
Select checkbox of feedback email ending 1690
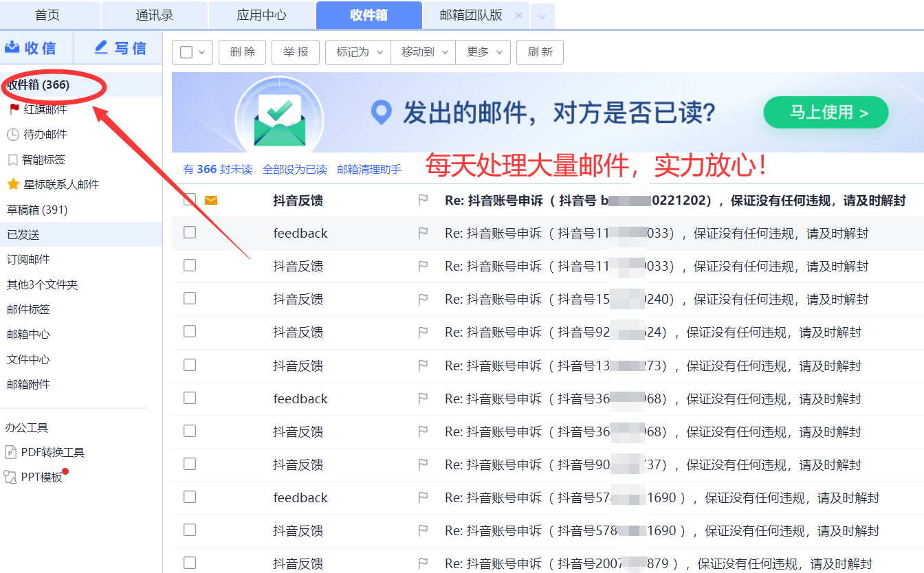coord(190,497)
